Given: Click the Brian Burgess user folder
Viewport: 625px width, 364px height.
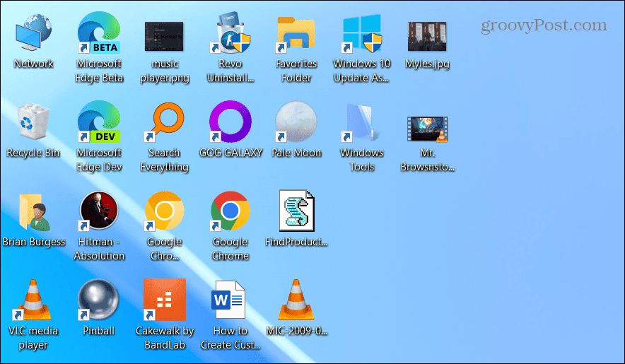Looking at the screenshot, I should 33,213.
